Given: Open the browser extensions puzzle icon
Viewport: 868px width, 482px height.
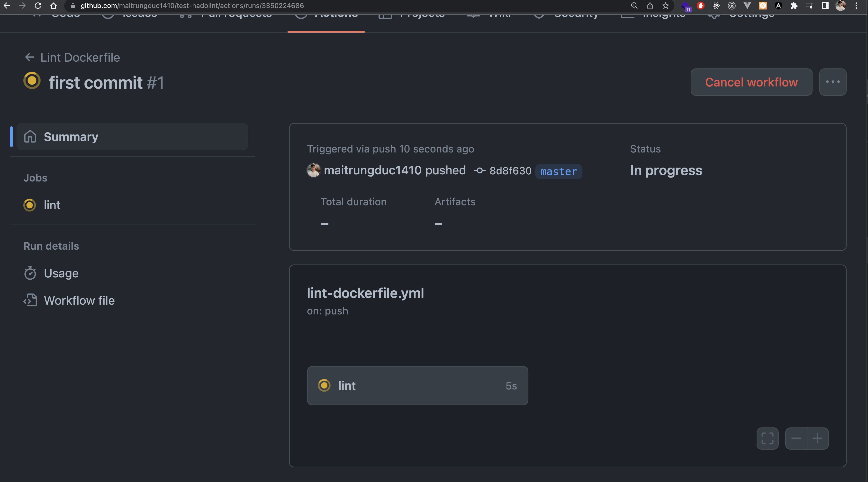Looking at the screenshot, I should (x=794, y=6).
